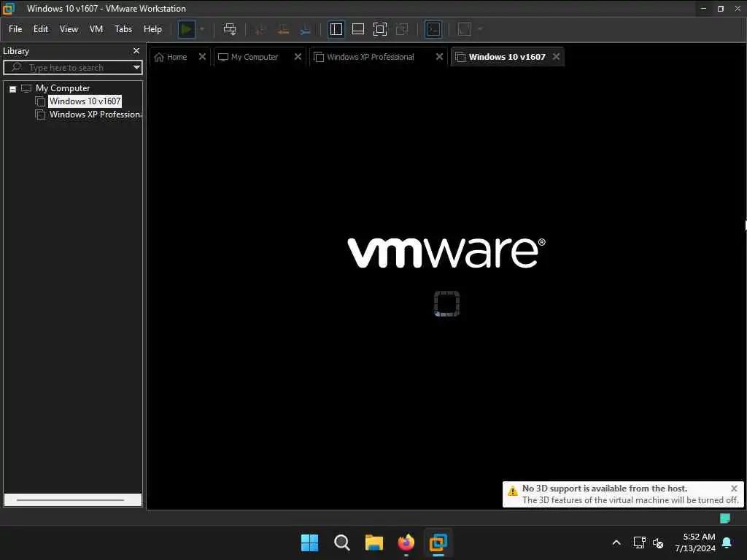Close the Windows 10 v1607 tab
The image size is (747, 560).
click(556, 57)
